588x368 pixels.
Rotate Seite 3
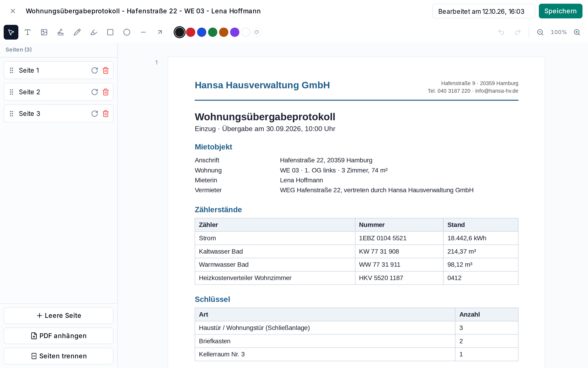[x=95, y=114]
